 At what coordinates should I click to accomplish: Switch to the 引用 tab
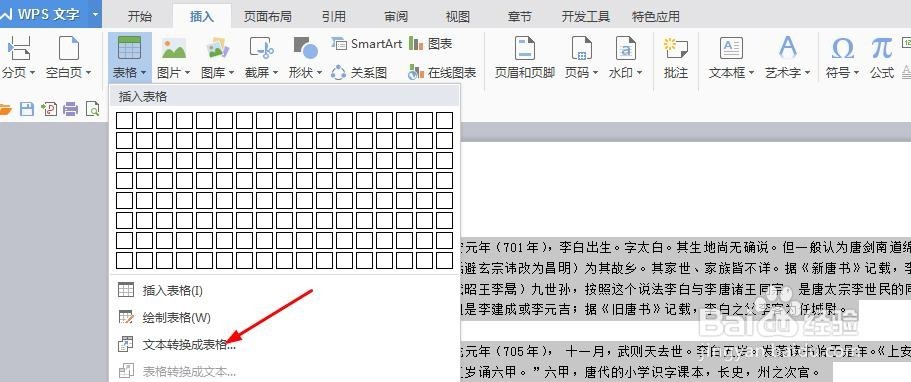click(334, 16)
